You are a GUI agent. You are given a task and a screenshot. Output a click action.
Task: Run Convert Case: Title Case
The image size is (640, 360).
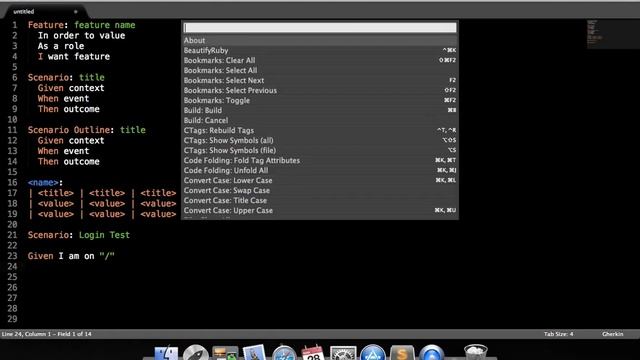click(320, 200)
